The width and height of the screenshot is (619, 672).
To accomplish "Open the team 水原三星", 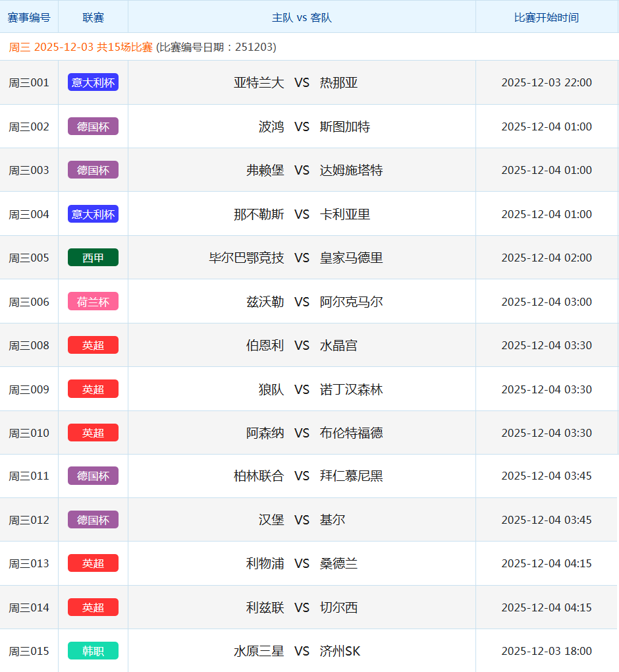I will pyautogui.click(x=259, y=651).
